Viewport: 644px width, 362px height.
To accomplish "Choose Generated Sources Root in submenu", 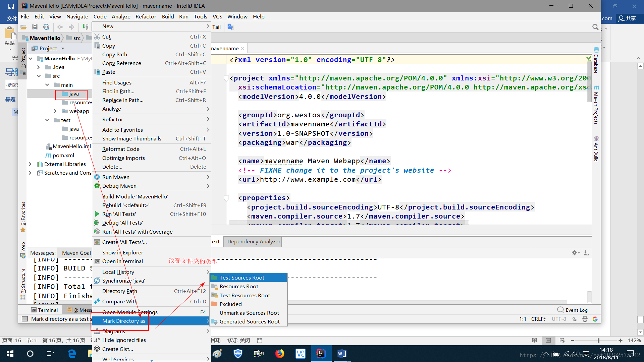I will (249, 322).
